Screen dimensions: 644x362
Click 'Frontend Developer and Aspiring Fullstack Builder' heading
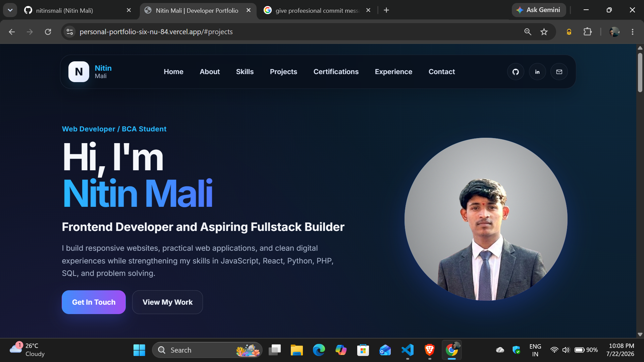203,227
